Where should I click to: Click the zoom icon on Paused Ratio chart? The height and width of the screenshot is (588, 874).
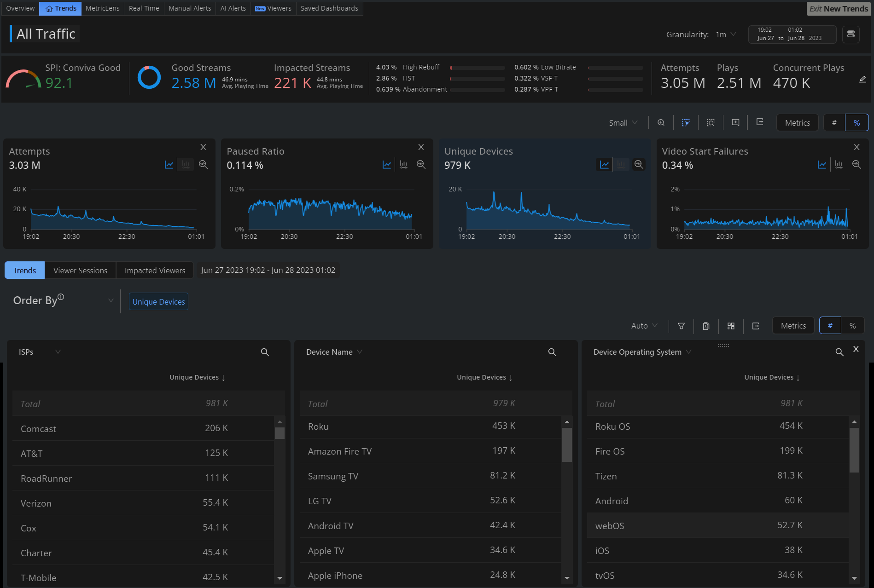click(x=420, y=165)
